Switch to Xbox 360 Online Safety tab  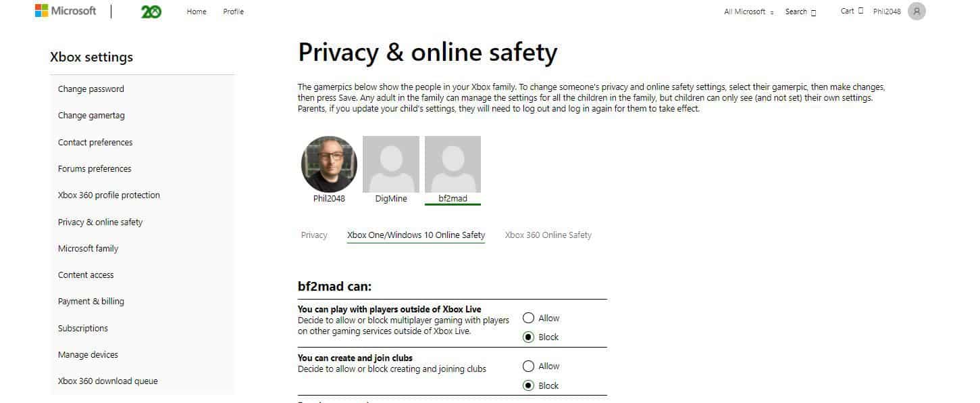(x=548, y=235)
